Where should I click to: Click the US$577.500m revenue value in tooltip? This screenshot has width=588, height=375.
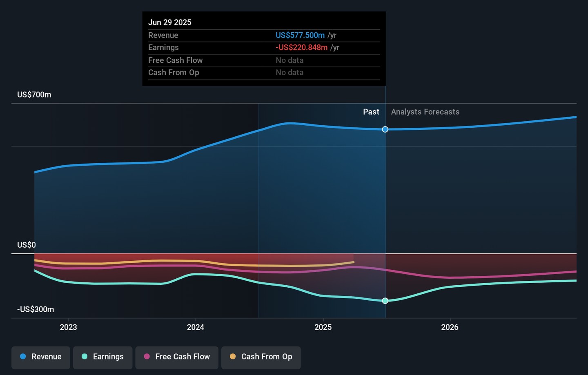(300, 36)
